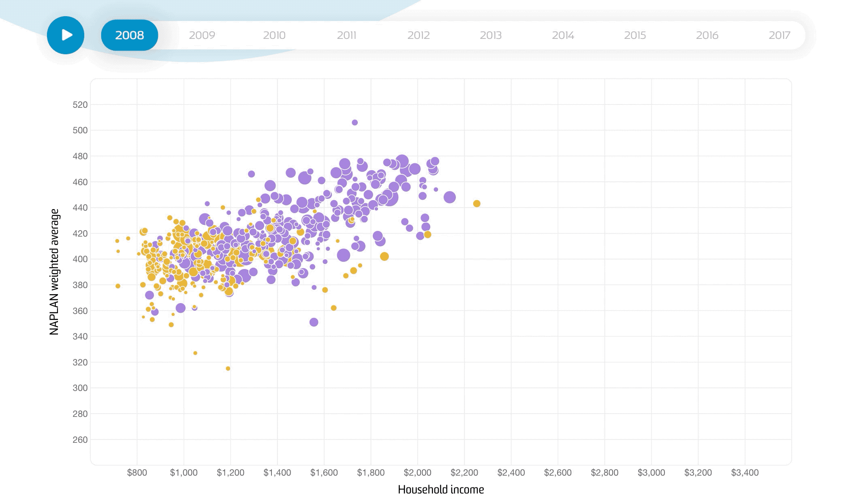Choose 2014 in the year slider
This screenshot has height=504, width=846.
point(563,35)
